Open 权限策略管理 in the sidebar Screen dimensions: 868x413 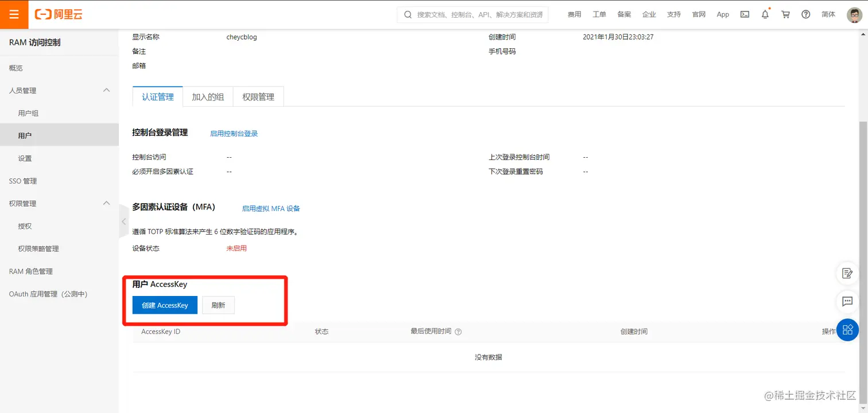pyautogui.click(x=59, y=248)
